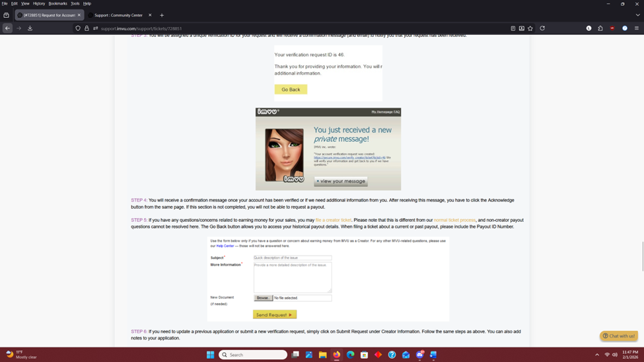Follow the 'file a creator ticket' link
This screenshot has width=644, height=362.
coord(333,220)
